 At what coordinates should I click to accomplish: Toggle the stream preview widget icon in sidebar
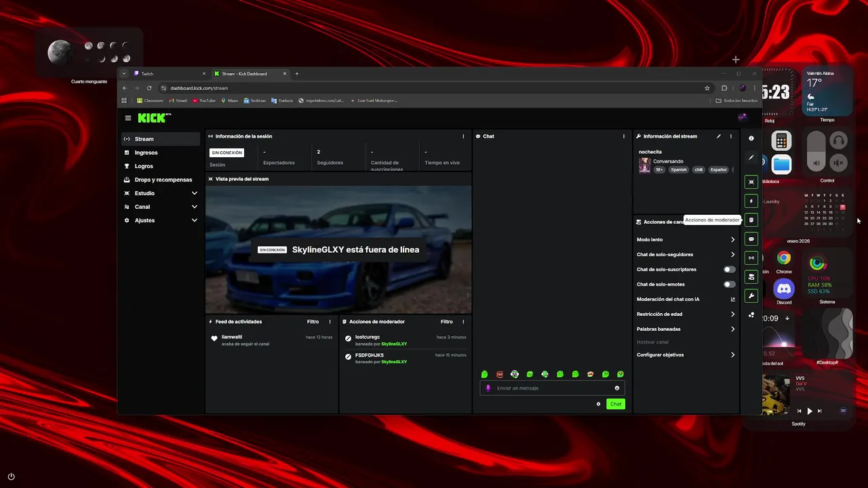point(751,182)
